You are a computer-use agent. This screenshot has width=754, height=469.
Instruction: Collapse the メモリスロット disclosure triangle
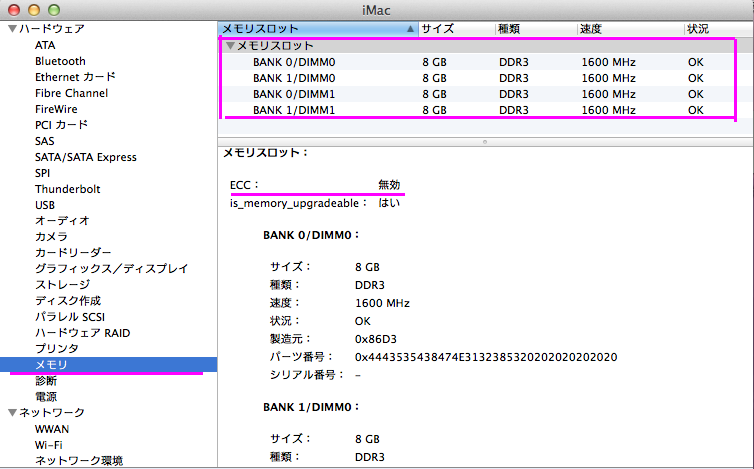[x=230, y=46]
